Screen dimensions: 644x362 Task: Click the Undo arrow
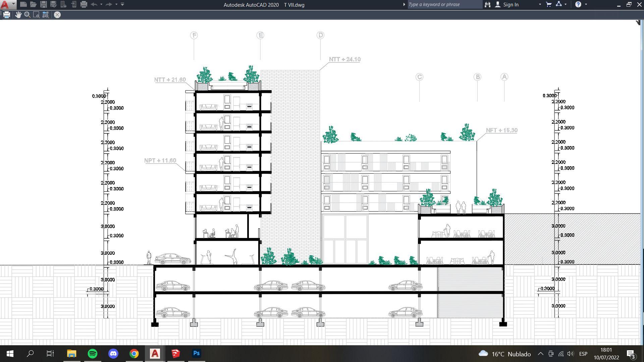tap(94, 4)
